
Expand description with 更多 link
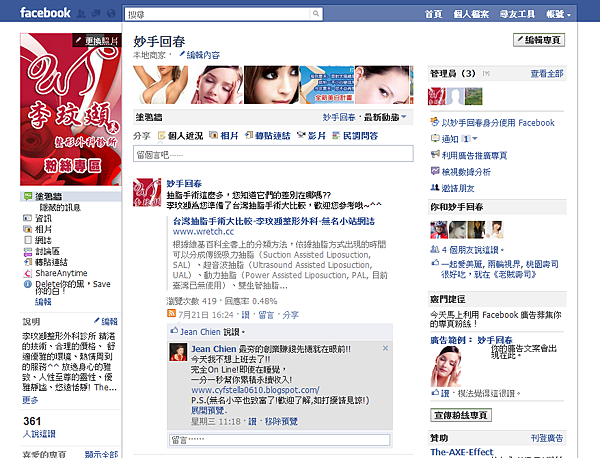point(30,400)
